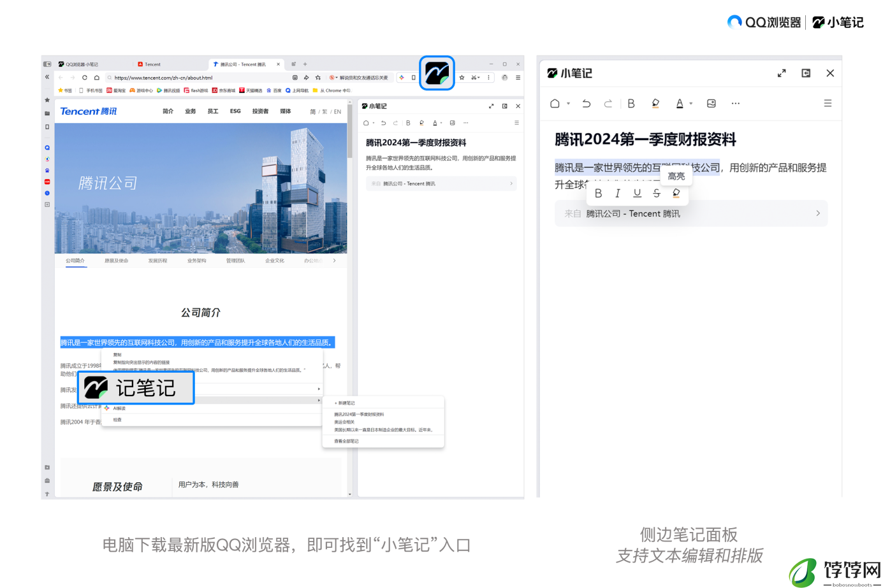
Task: Open screenshot scissors tool in browser toolbar
Action: pyautogui.click(x=474, y=78)
